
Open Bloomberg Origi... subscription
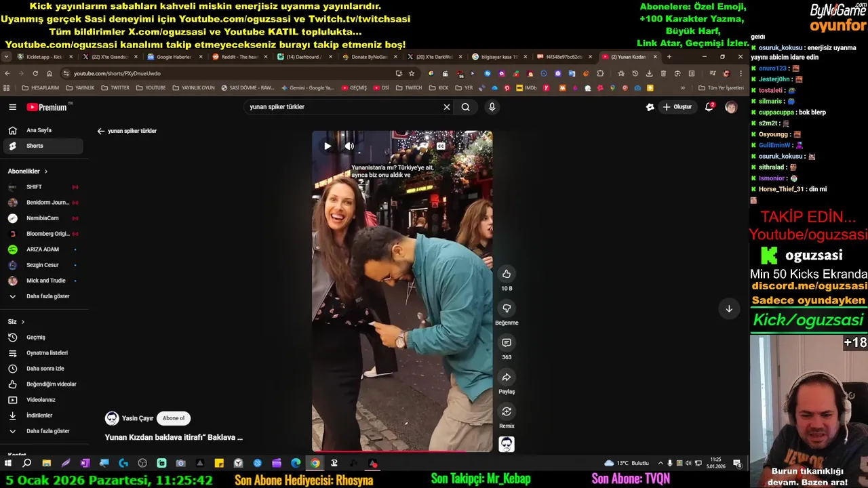[44, 234]
